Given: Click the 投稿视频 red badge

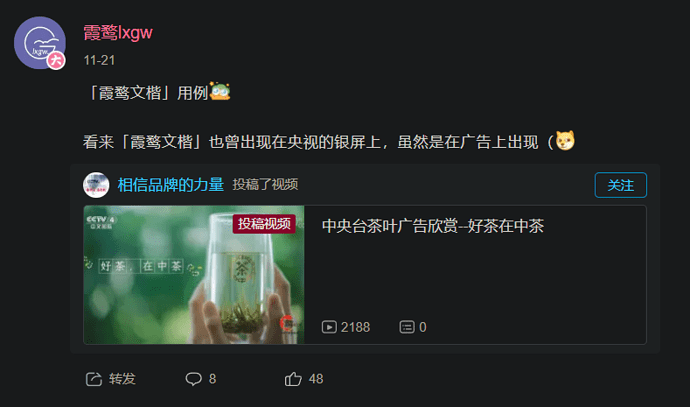Looking at the screenshot, I should coord(264,224).
